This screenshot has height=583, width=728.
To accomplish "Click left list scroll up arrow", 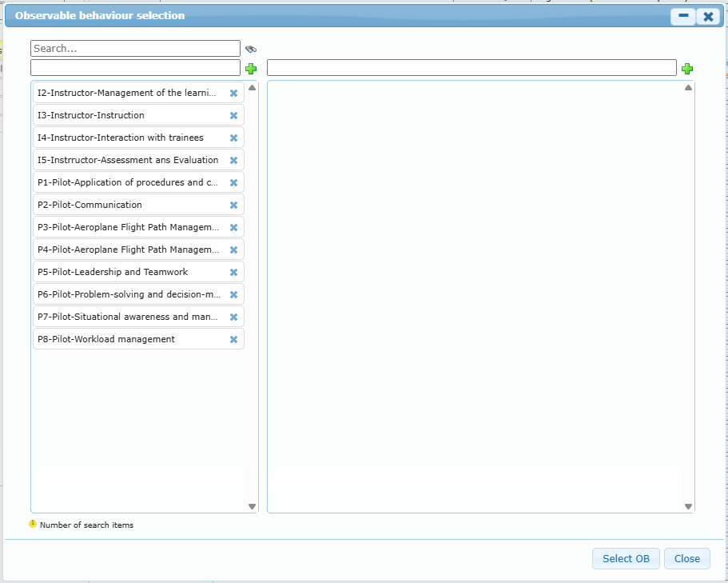I will 252,87.
